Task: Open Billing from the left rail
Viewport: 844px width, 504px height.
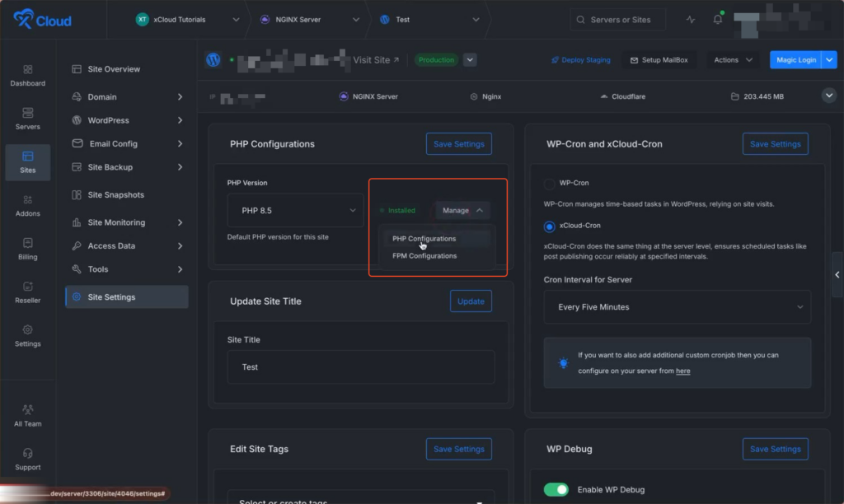Action: tap(27, 248)
